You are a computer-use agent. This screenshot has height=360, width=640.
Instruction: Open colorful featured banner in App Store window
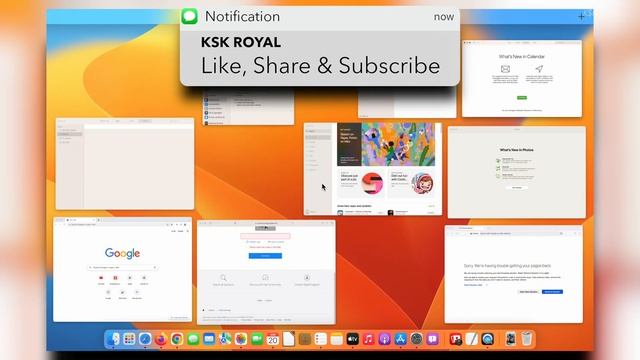386,144
